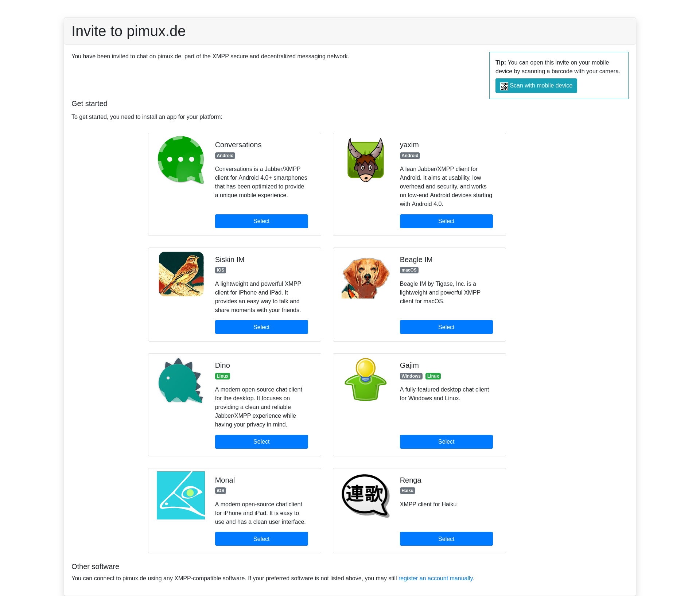Screen dimensions: 700x596
Task: Click the macOS badge under Beagle IM
Action: (409, 270)
